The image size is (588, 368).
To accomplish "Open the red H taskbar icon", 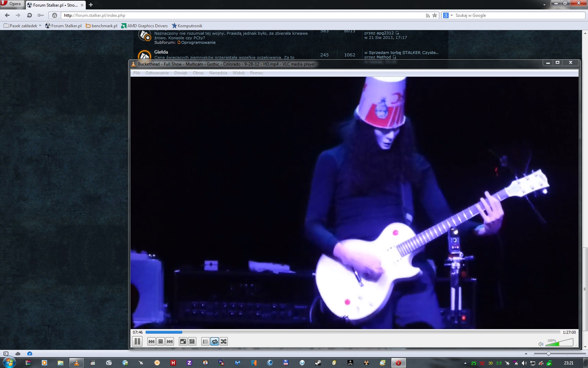I will tap(173, 363).
